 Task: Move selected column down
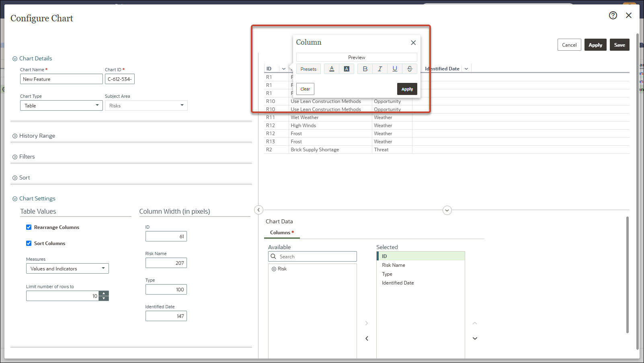[x=475, y=338]
